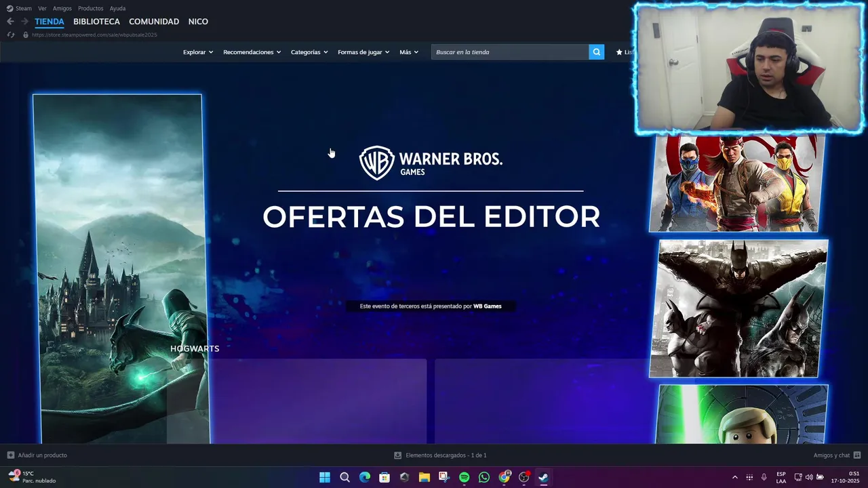Viewport: 868px width, 488px height.
Task: Open Spotify from taskbar
Action: (x=464, y=477)
